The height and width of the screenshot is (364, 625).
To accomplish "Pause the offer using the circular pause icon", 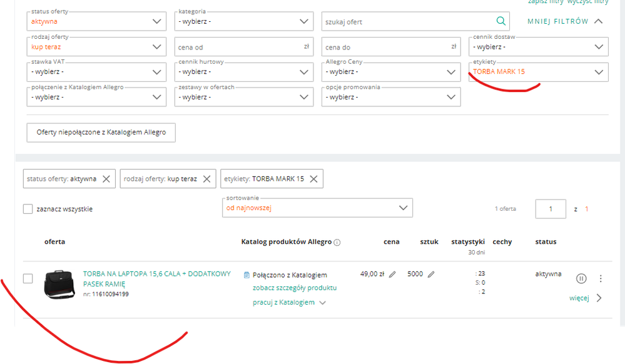I will tap(581, 278).
